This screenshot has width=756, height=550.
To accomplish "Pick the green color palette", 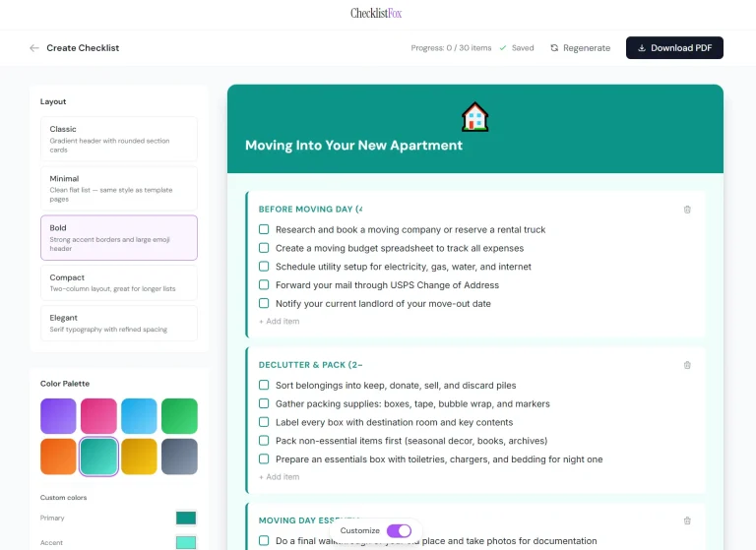I will [x=179, y=416].
